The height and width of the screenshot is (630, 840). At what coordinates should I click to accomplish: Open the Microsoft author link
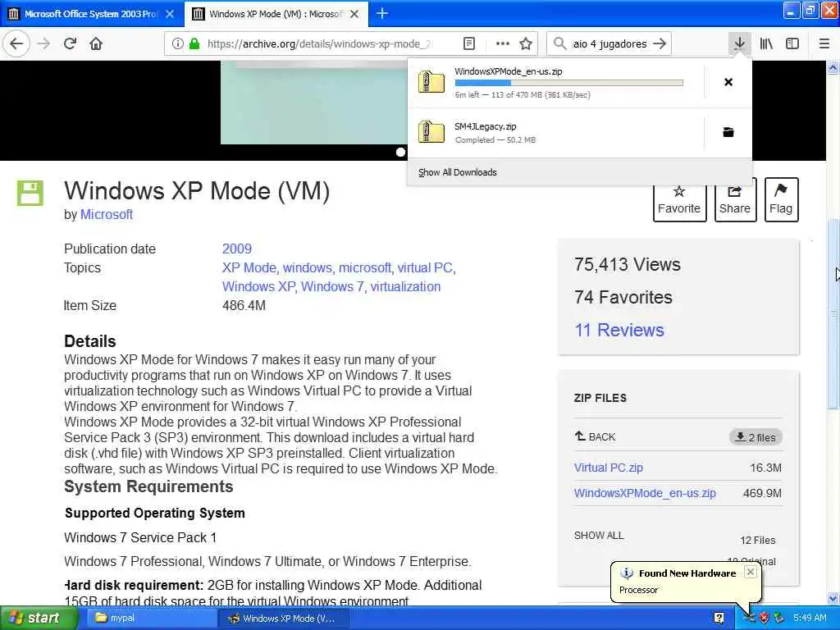click(x=107, y=214)
